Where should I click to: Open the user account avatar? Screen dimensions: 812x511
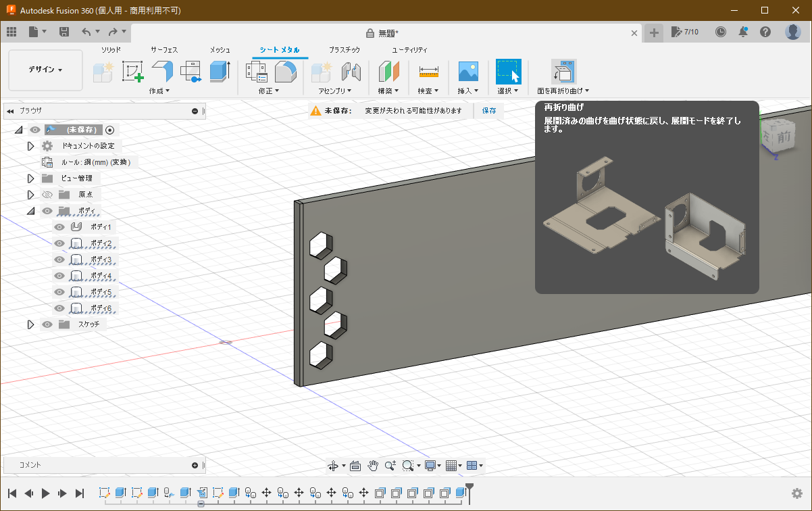[x=793, y=32]
